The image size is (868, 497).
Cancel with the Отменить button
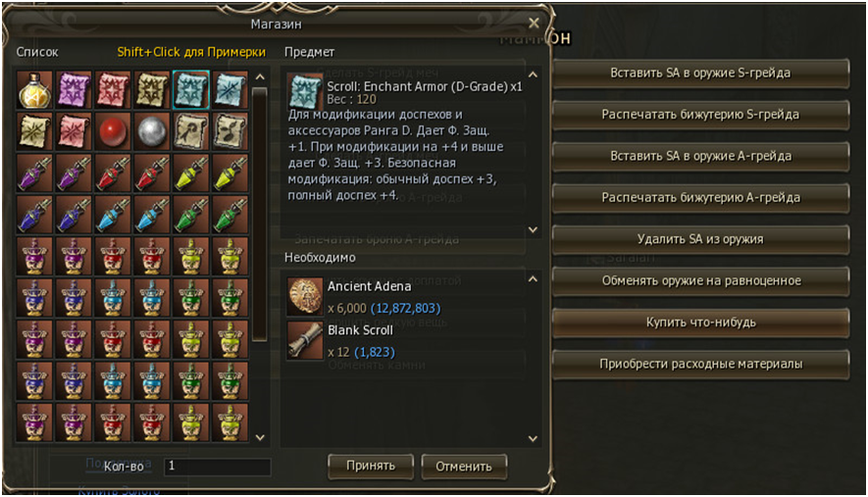[464, 466]
